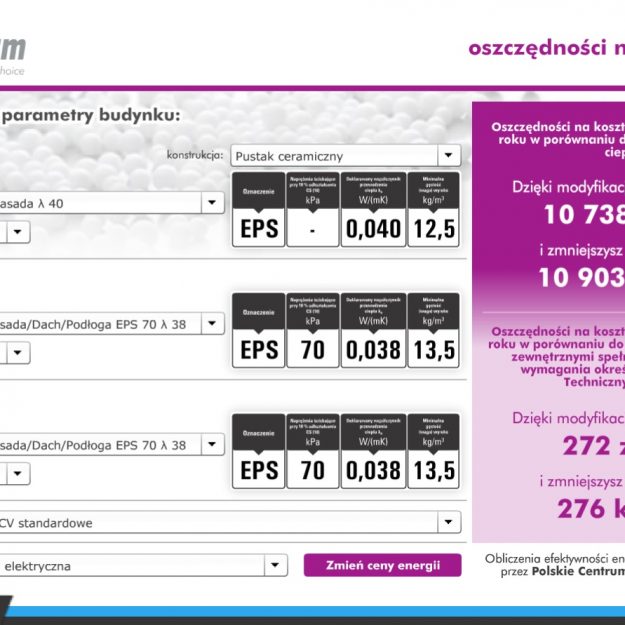Click the 70 kPa tile in the middle row
This screenshot has height=625, width=625.
312,331
